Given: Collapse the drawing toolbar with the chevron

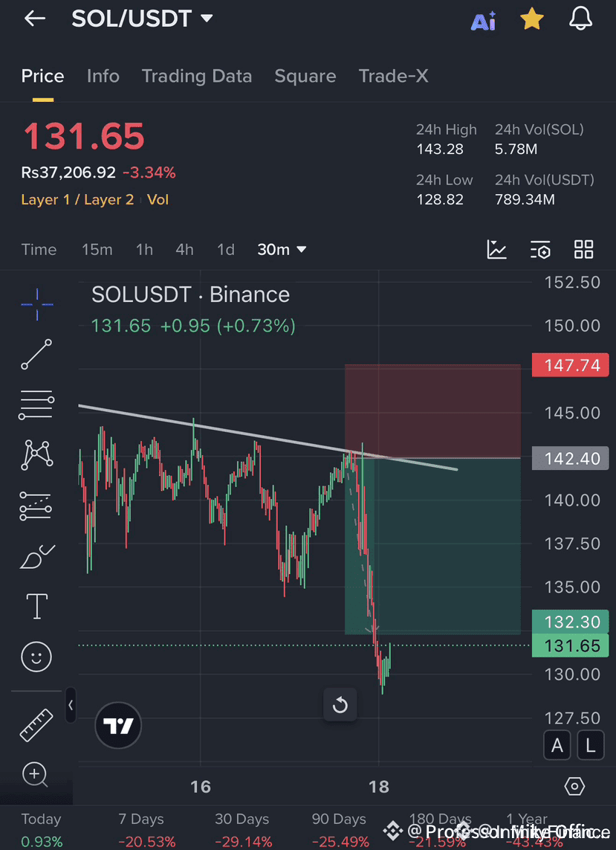Looking at the screenshot, I should pyautogui.click(x=71, y=705).
